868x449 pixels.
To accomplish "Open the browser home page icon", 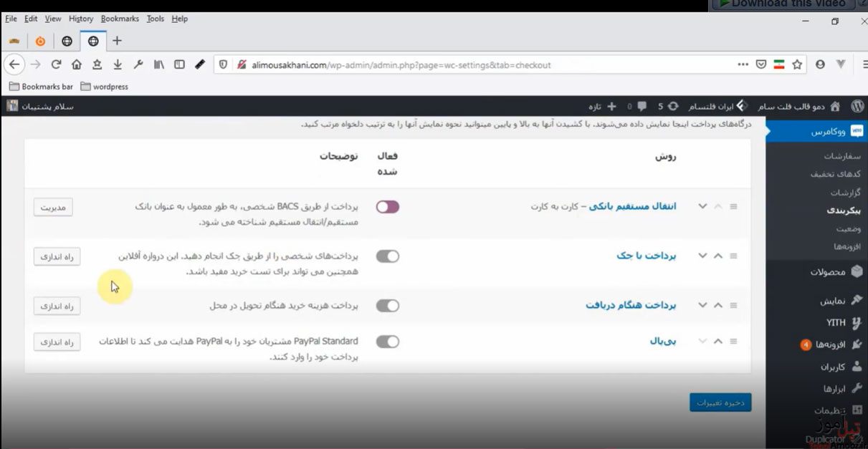I will coord(77,64).
